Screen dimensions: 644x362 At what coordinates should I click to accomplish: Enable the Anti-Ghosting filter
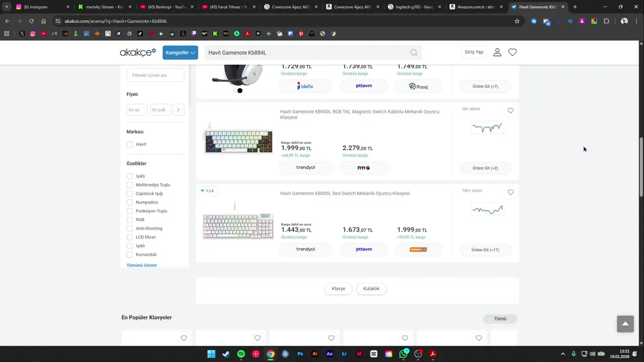pyautogui.click(x=130, y=228)
